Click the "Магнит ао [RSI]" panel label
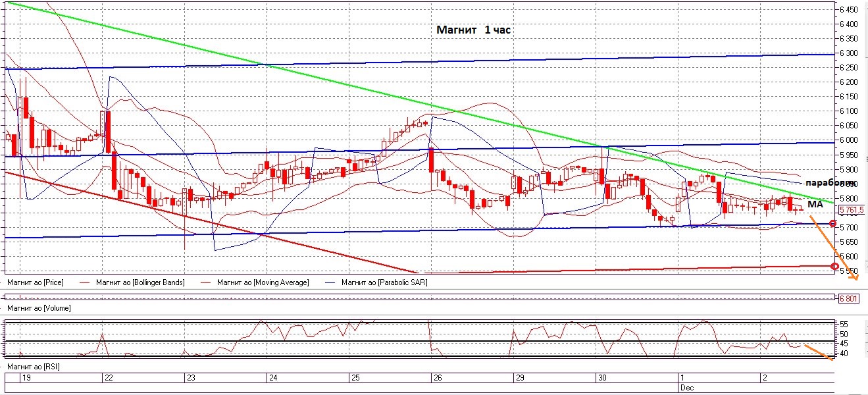This screenshot has width=868, height=395. click(33, 367)
